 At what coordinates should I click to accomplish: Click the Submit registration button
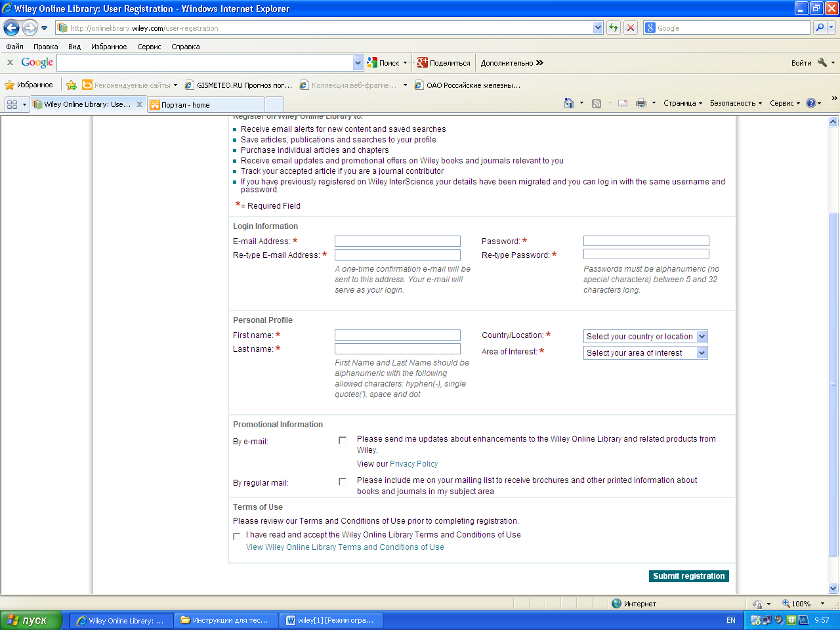[x=689, y=576]
